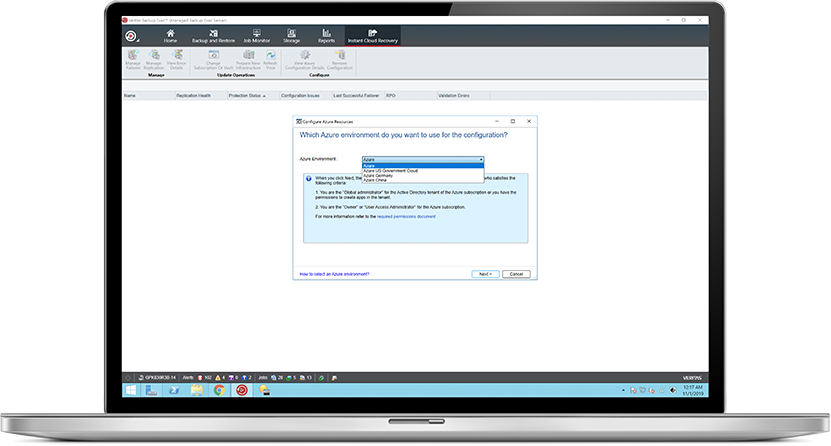
Task: Open Google Chrome from the taskbar
Action: click(x=219, y=390)
